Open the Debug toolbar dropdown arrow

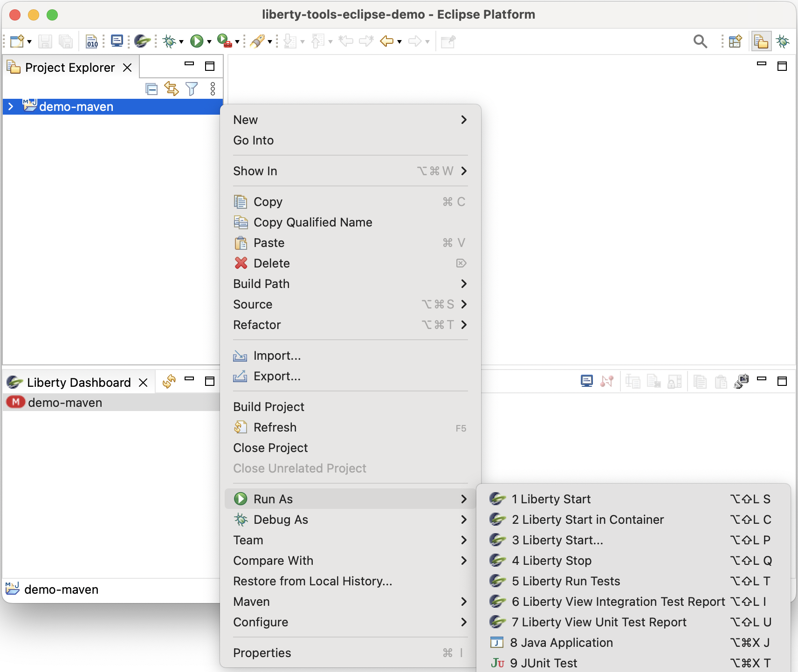click(x=181, y=42)
